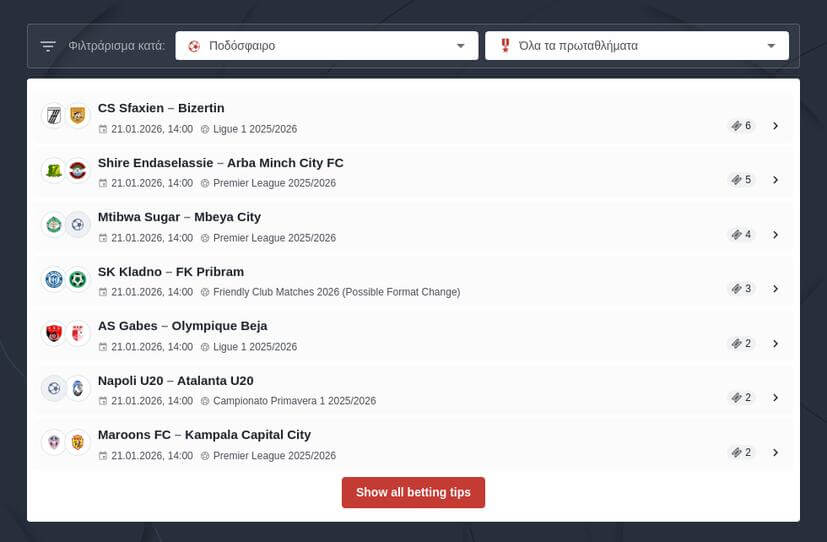
Task: Open the Shire Endaselassie – Arba Minch City FC match
Action: click(x=220, y=163)
